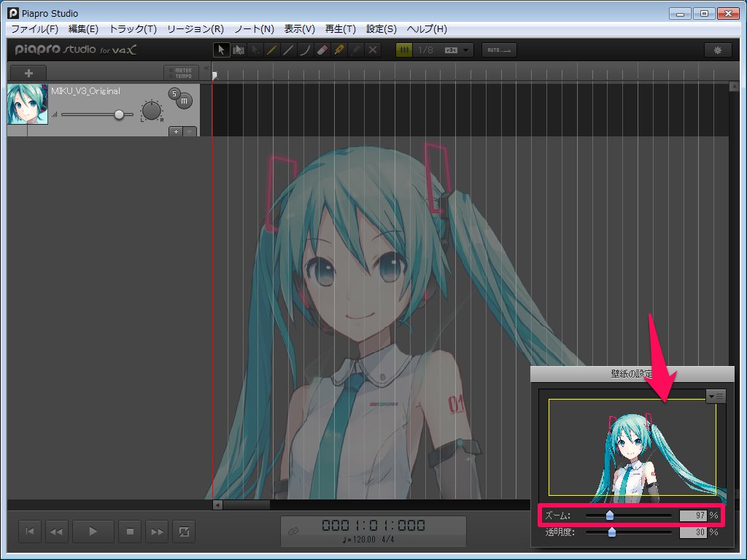
Task: Click the vertical scrollbar up arrow
Action: coord(734,87)
